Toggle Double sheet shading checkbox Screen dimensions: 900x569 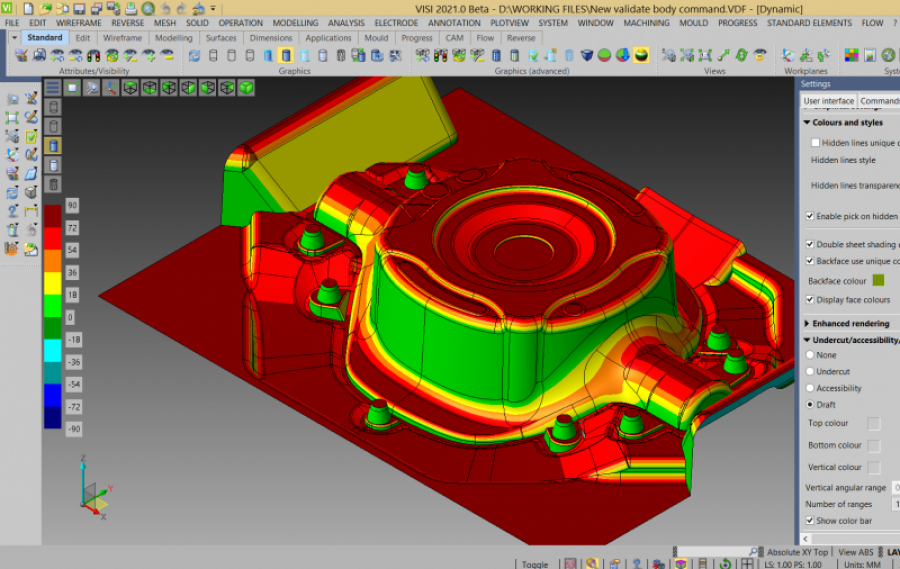point(810,244)
